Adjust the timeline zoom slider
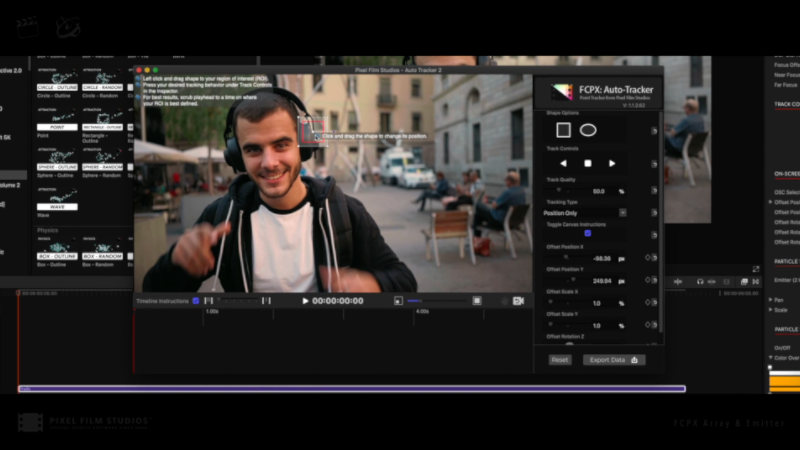Screen dimensions: 800x450 437,301
